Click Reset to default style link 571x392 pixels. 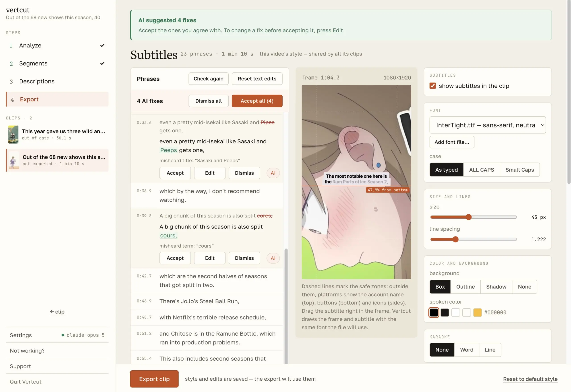[530, 379]
